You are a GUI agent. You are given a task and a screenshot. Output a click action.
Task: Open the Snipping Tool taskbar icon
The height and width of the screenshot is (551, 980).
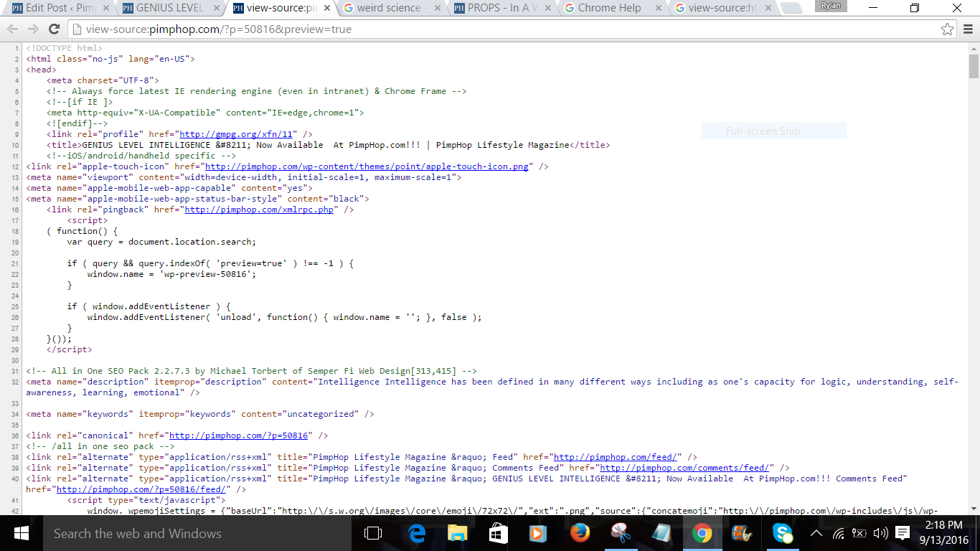click(x=620, y=533)
